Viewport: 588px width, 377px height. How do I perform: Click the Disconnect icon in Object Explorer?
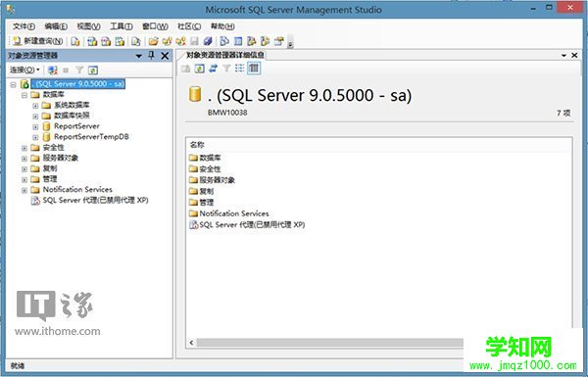pyautogui.click(x=53, y=71)
